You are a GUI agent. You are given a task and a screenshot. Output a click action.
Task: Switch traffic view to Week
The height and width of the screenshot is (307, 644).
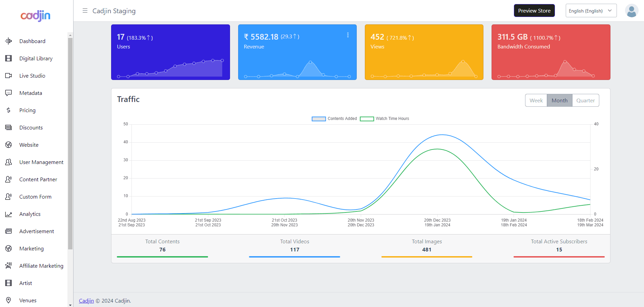(x=536, y=101)
